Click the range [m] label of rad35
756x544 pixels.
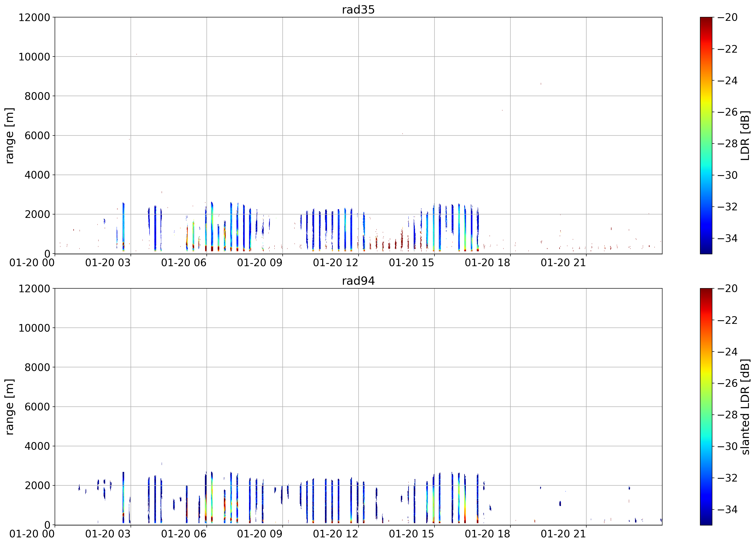tap(9, 135)
